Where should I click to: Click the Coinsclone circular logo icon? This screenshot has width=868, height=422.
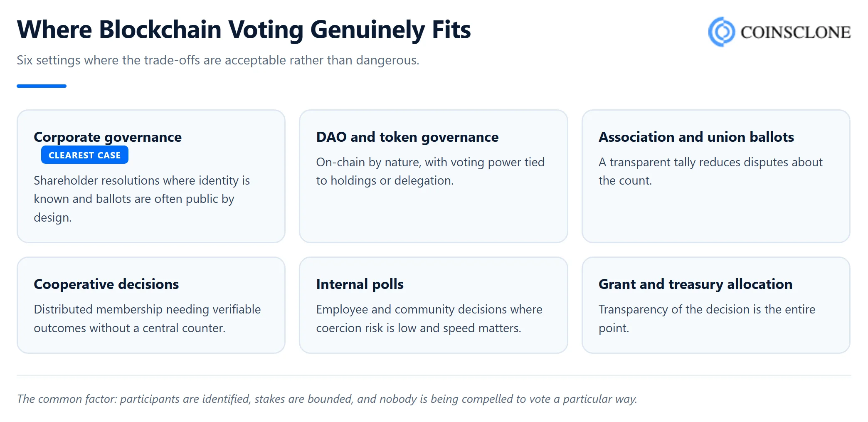[722, 32]
